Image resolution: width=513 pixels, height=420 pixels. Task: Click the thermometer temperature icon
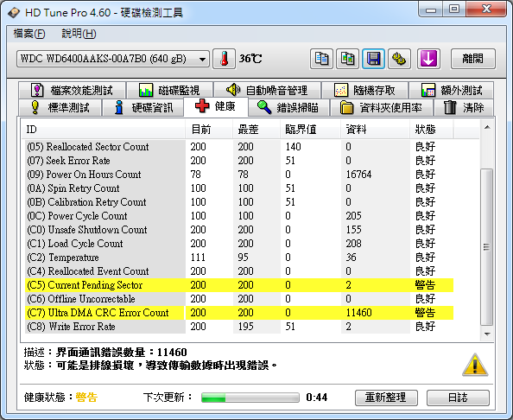224,59
